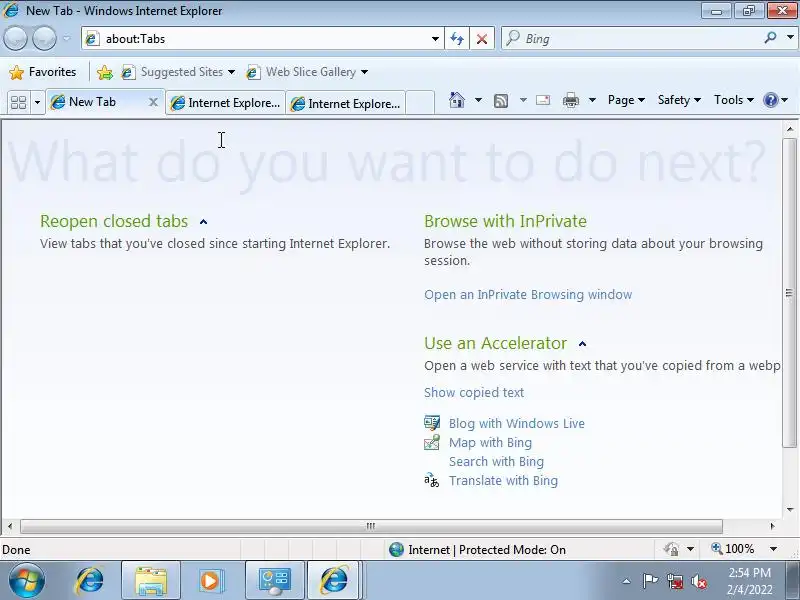
Task: Click Search with Bing accelerator
Action: pos(496,461)
